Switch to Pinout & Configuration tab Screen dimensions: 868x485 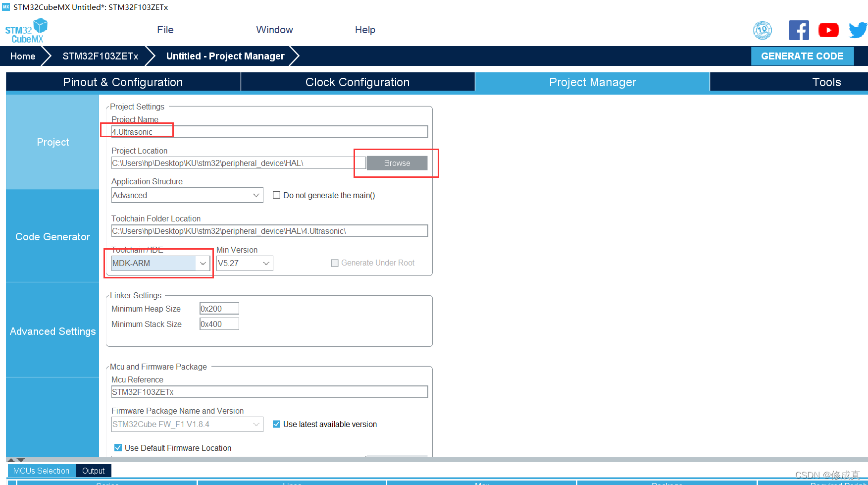click(123, 82)
